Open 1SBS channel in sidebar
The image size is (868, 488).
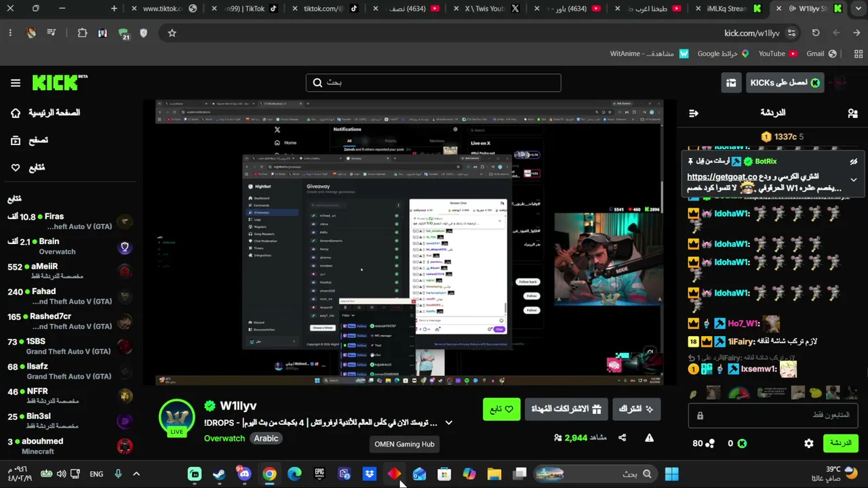[x=70, y=346]
